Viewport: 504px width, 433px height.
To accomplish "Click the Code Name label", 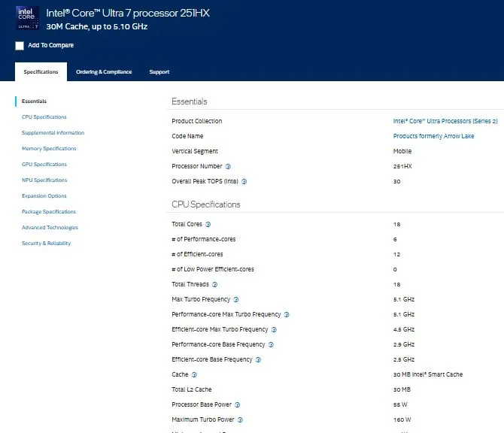I will click(x=187, y=136).
